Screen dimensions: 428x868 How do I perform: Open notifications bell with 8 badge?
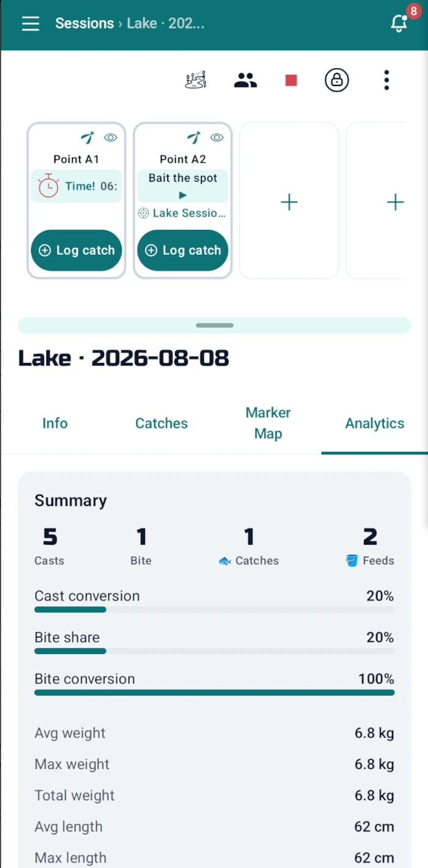pos(399,23)
